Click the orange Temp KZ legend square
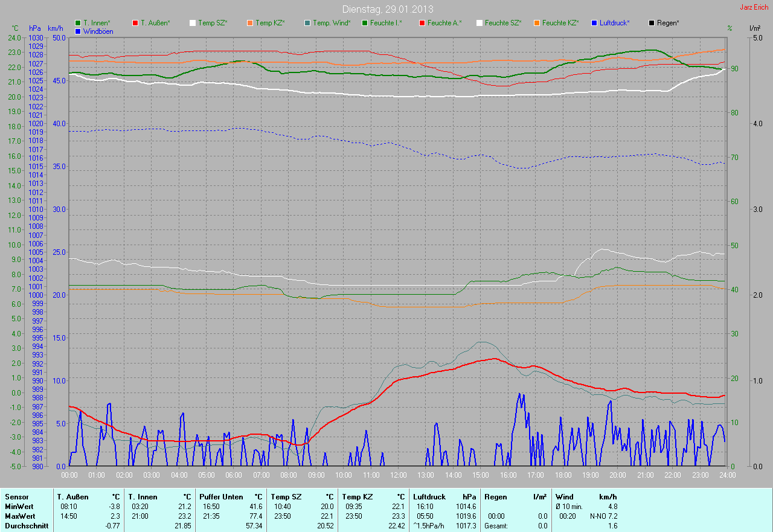The height and width of the screenshot is (532, 773). pos(250,23)
